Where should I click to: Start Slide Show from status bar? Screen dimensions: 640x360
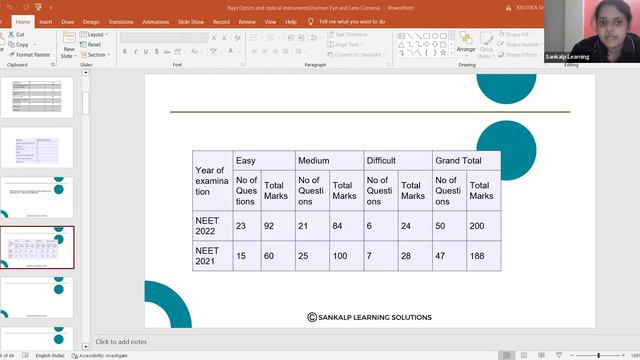(x=559, y=356)
